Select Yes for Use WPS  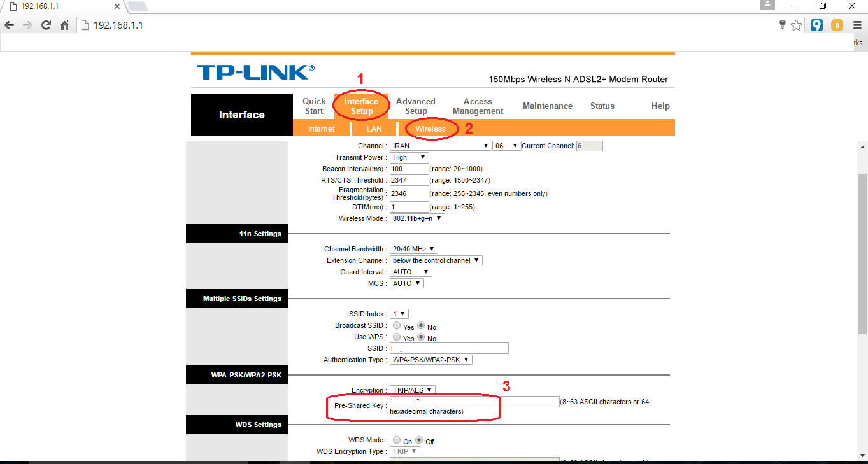click(397, 337)
